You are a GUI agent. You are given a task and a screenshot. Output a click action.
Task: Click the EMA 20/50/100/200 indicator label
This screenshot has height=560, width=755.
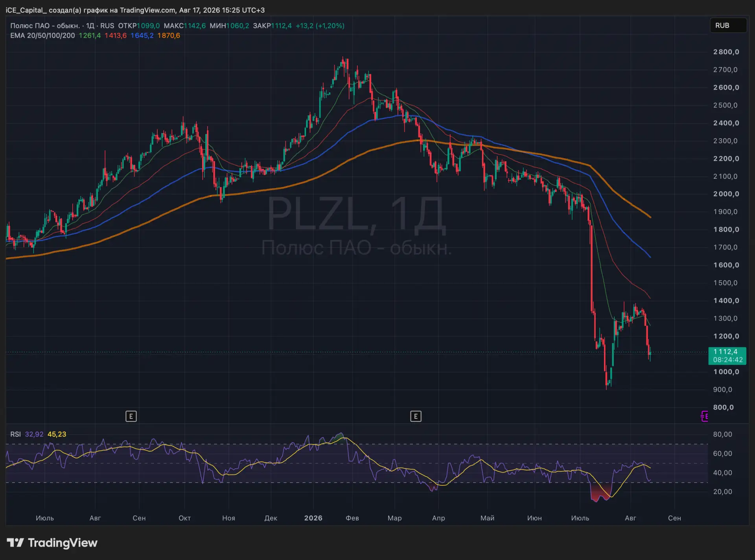click(42, 35)
